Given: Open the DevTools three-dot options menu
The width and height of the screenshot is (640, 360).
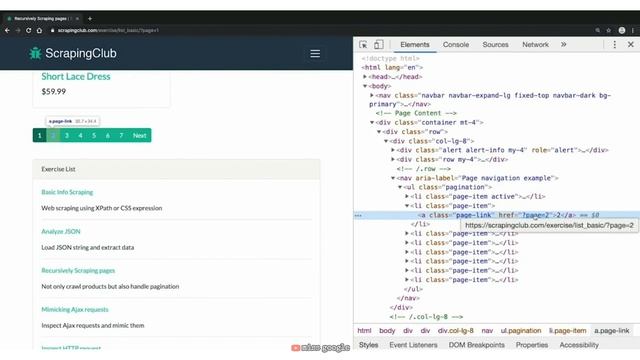Looking at the screenshot, I should click(x=615, y=44).
